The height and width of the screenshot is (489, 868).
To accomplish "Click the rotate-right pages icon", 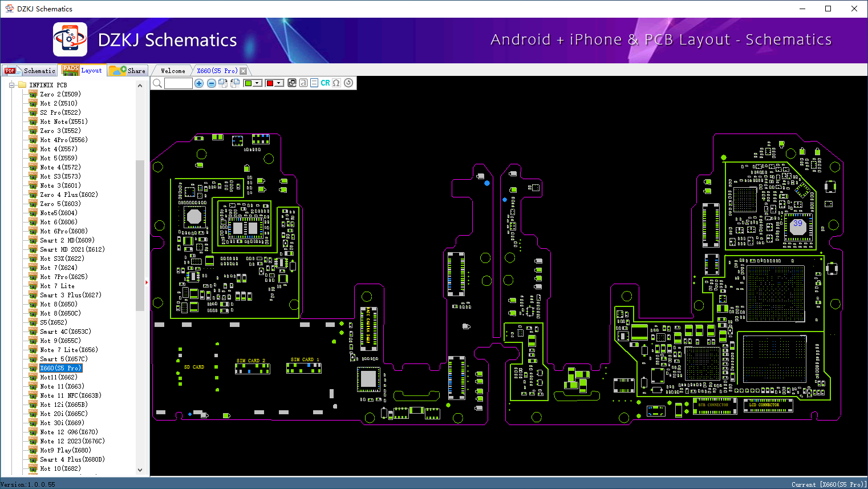I will [223, 83].
